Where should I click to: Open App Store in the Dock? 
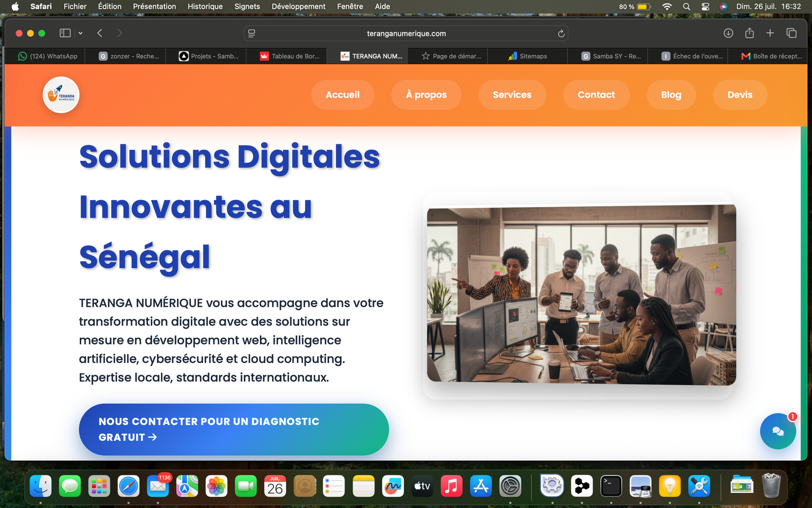tap(481, 487)
